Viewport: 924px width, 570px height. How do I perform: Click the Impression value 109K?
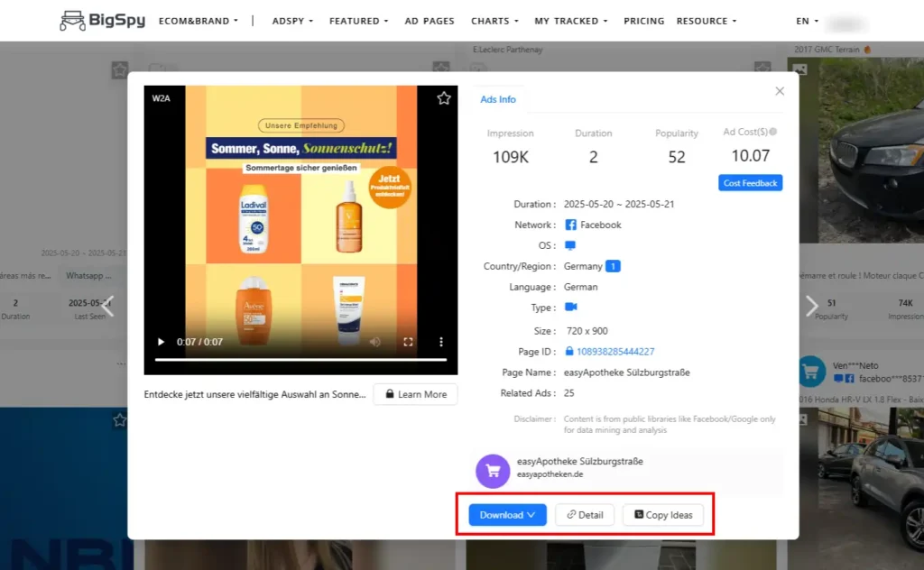click(x=511, y=157)
